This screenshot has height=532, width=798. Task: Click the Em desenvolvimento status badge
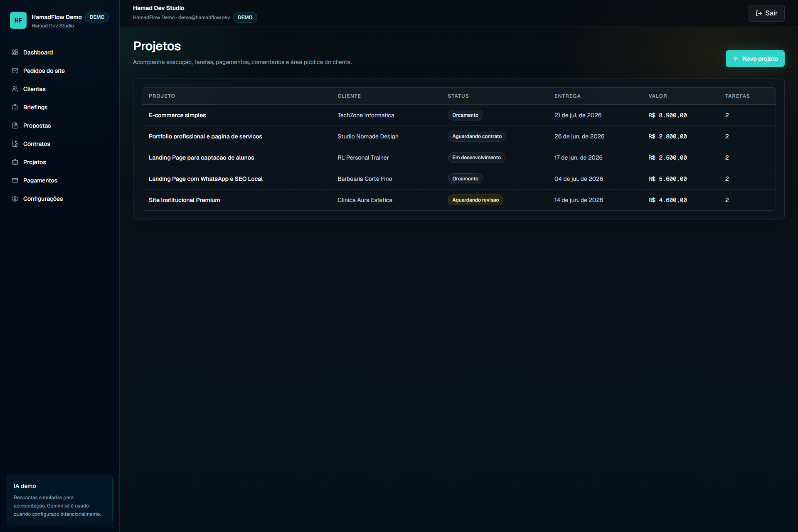(476, 158)
